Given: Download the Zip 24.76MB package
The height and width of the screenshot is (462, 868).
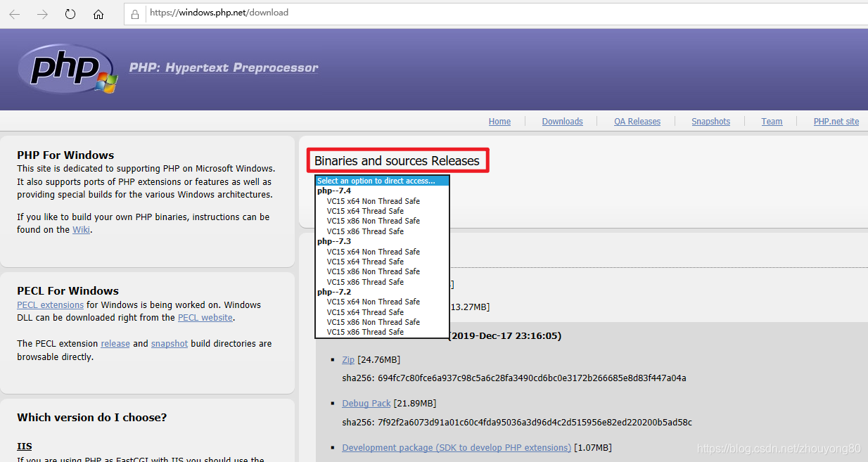Looking at the screenshot, I should tap(348, 360).
